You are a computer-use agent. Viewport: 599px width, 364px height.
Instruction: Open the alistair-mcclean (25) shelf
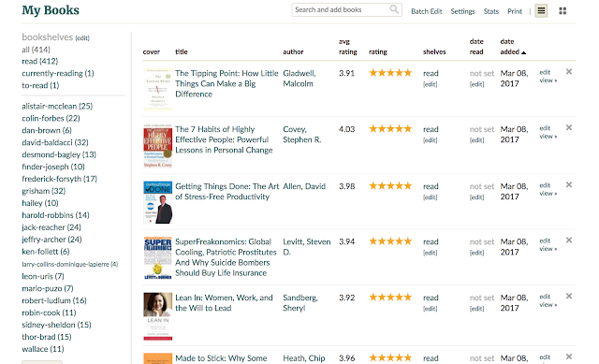(x=57, y=106)
